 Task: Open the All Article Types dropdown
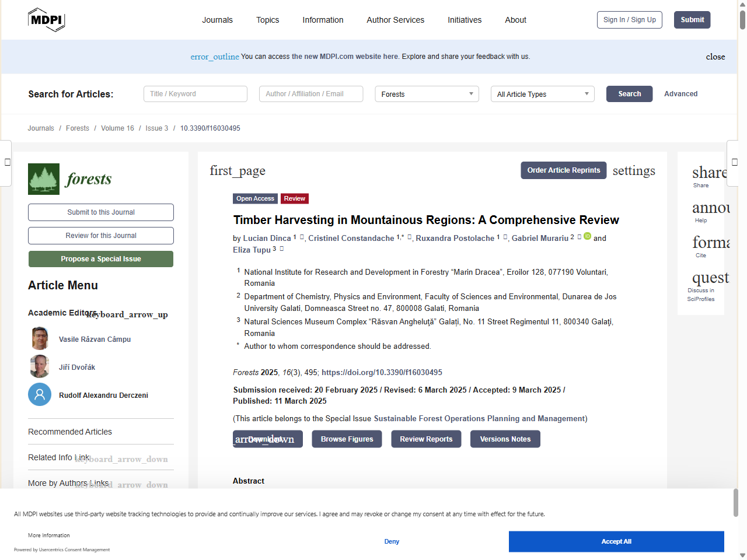[x=542, y=94]
